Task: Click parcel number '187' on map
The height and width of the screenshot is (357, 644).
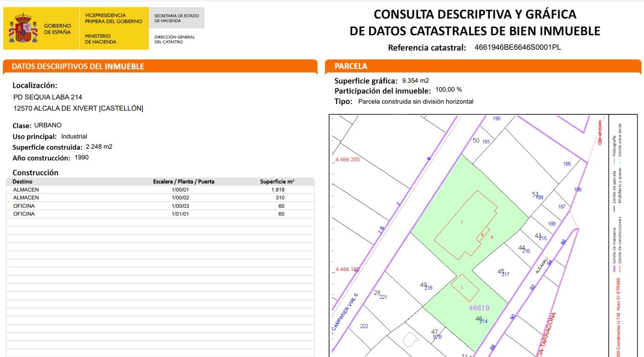Action: tap(562, 206)
